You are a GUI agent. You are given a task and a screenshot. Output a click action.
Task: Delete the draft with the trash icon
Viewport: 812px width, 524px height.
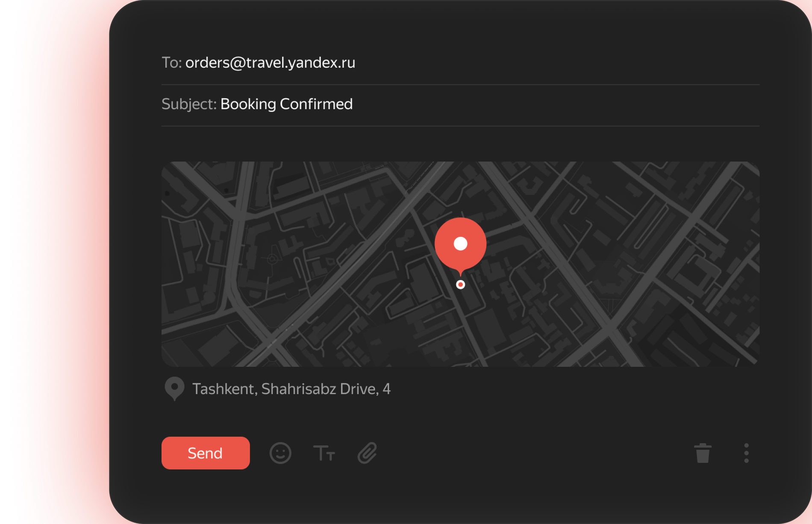click(703, 453)
